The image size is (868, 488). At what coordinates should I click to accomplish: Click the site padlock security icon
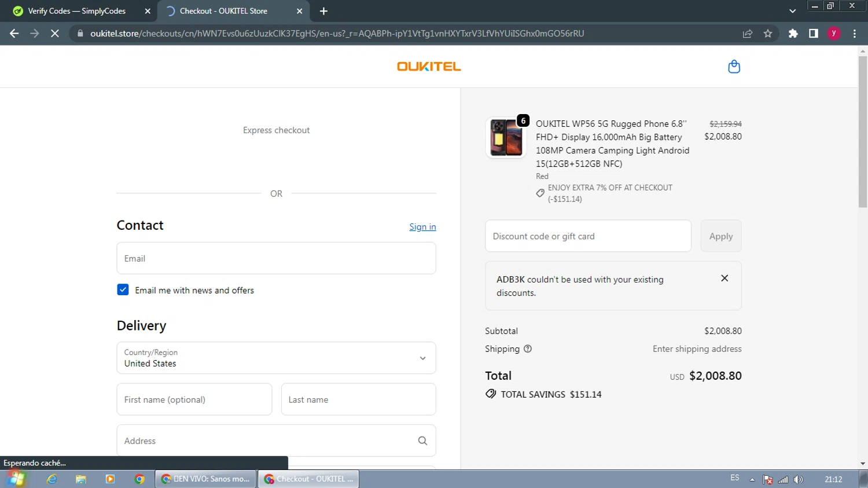[80, 34]
